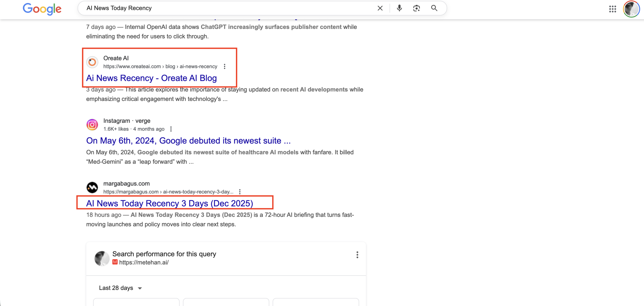
Task: Click the magnifying glass search button
Action: coord(434,8)
